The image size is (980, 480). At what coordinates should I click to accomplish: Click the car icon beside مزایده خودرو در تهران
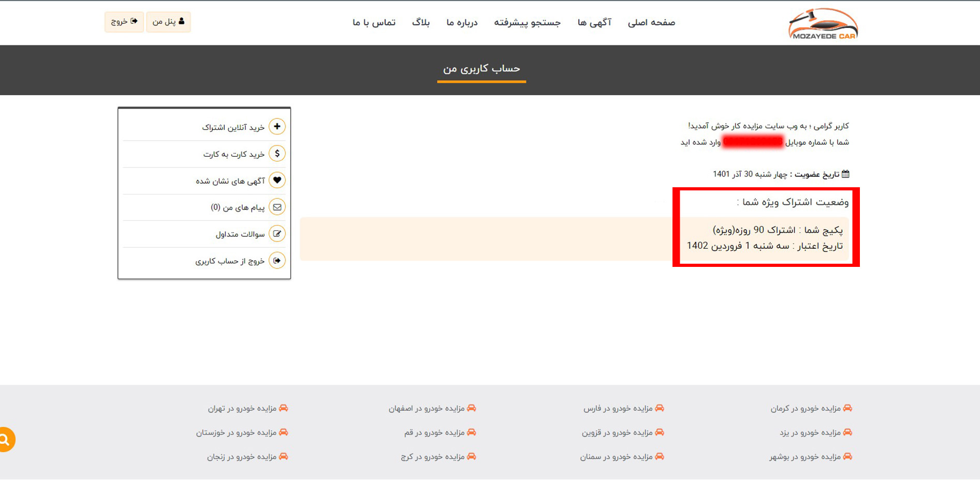pyautogui.click(x=284, y=408)
